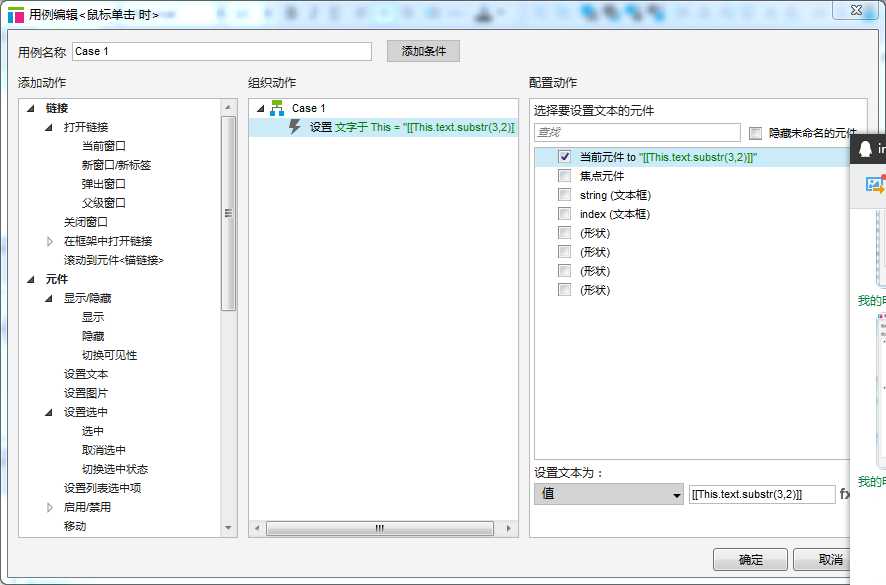Click the picture icon under QQ panel

[874, 184]
